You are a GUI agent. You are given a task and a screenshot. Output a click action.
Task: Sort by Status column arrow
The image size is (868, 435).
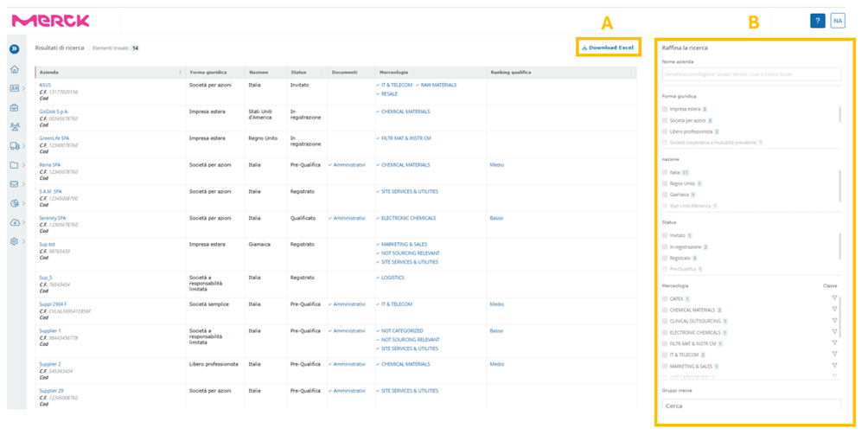pyautogui.click(x=322, y=73)
